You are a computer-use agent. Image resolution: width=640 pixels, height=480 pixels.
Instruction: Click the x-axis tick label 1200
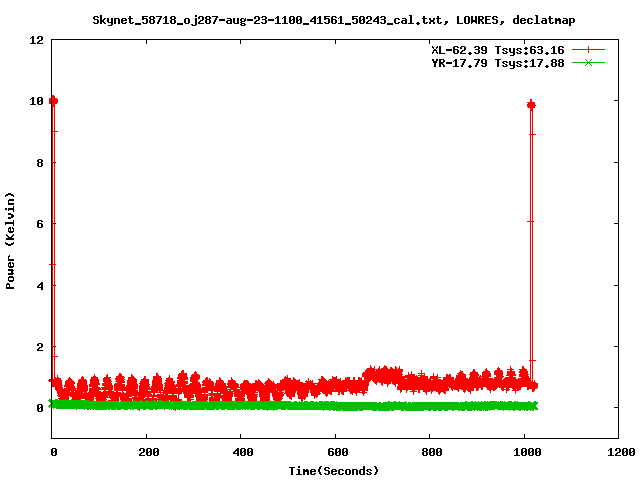click(620, 452)
